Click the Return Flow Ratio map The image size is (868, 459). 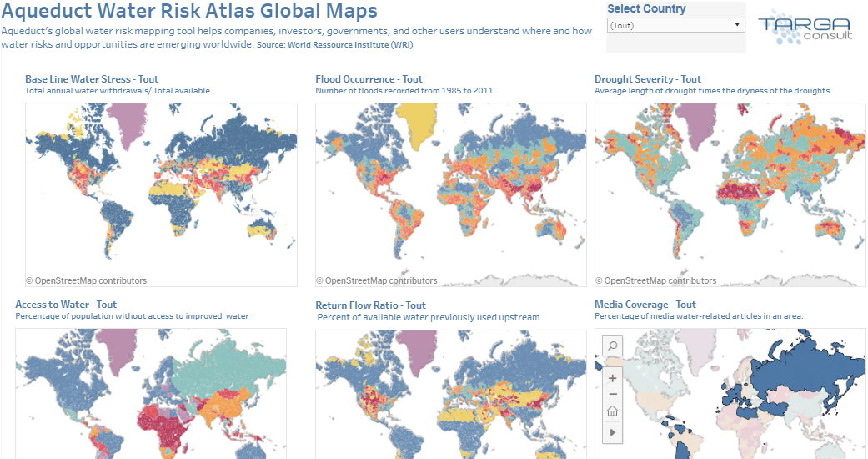click(450, 394)
